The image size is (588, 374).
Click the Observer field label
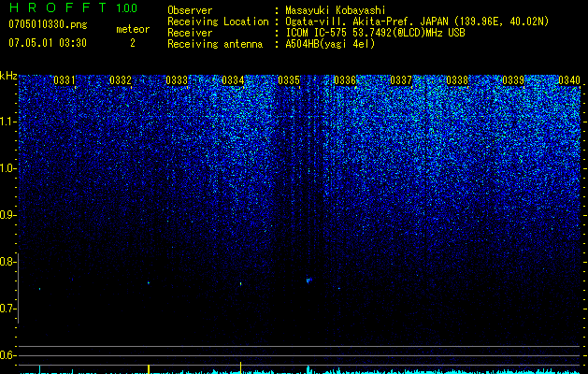pyautogui.click(x=190, y=10)
